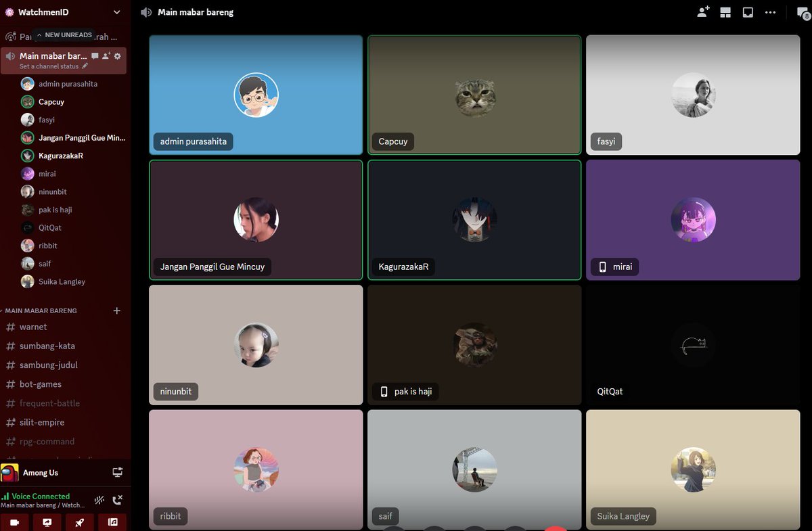The width and height of the screenshot is (812, 531).
Task: Click the Voice Connected status text
Action: tap(41, 496)
